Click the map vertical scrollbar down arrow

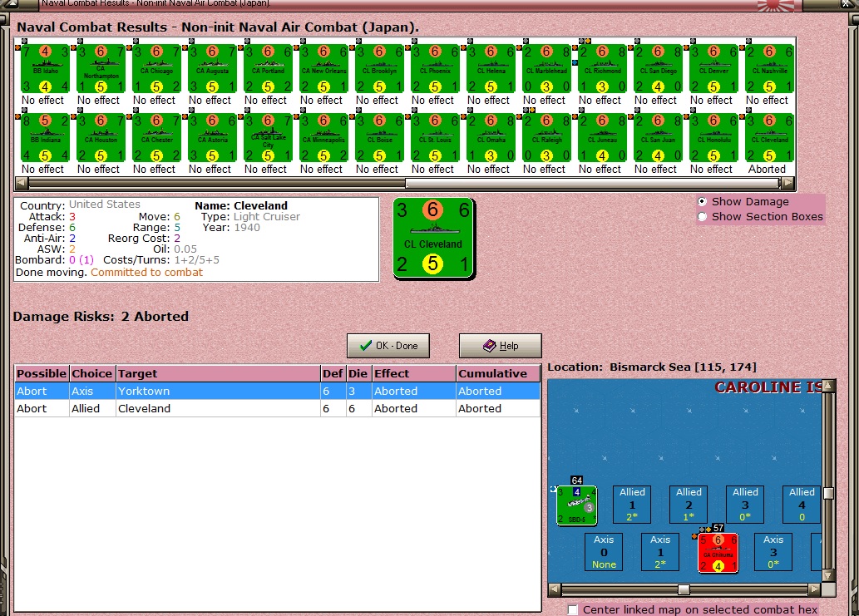pyautogui.click(x=828, y=575)
